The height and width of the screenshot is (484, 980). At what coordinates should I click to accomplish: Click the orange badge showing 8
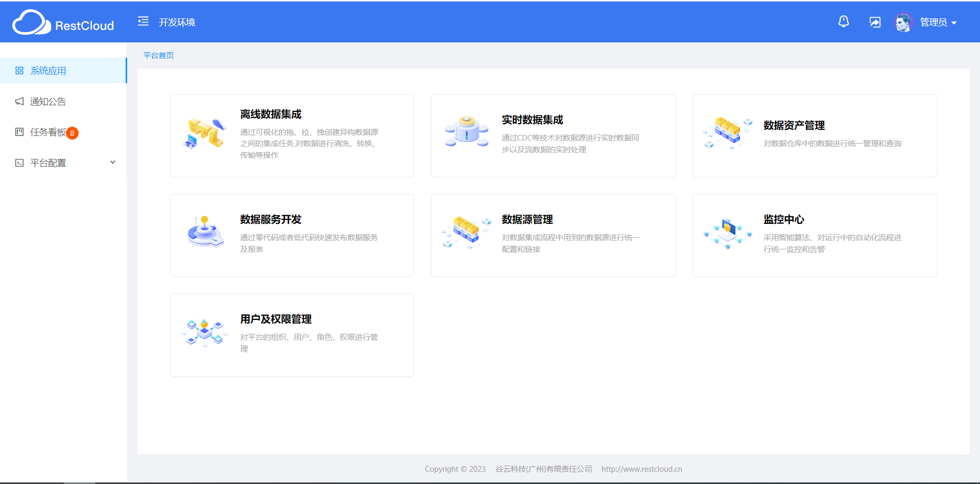click(72, 133)
